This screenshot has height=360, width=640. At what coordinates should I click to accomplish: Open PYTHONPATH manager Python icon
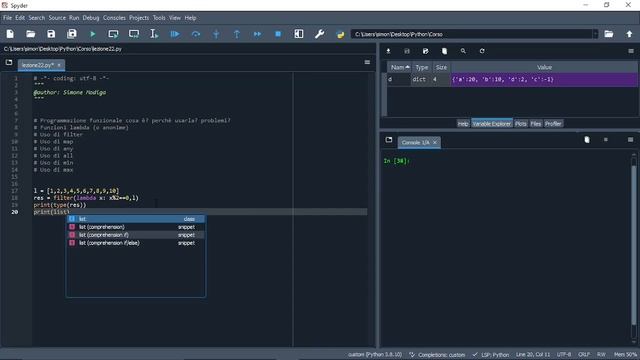coord(340,34)
